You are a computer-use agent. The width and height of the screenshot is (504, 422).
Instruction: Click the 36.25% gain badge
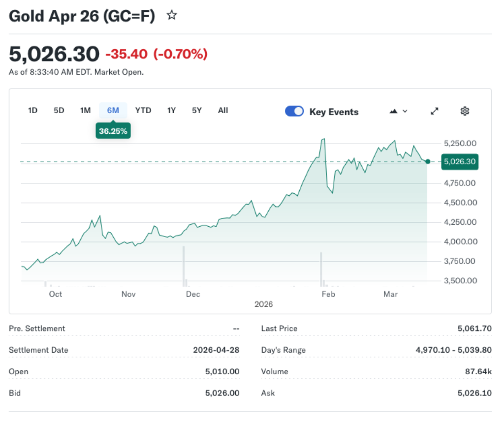(113, 131)
